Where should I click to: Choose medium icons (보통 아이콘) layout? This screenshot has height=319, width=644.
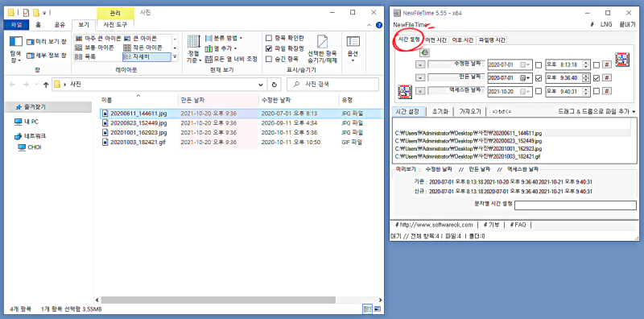pos(94,48)
